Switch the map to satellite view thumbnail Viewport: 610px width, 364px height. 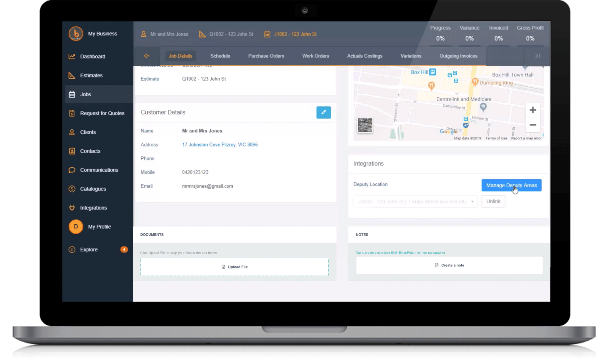click(365, 126)
